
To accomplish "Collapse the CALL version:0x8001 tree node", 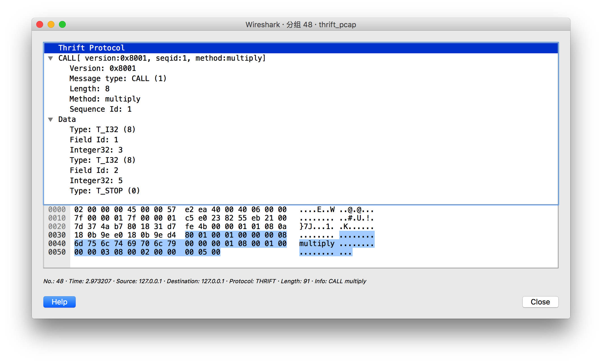I will 50,58.
